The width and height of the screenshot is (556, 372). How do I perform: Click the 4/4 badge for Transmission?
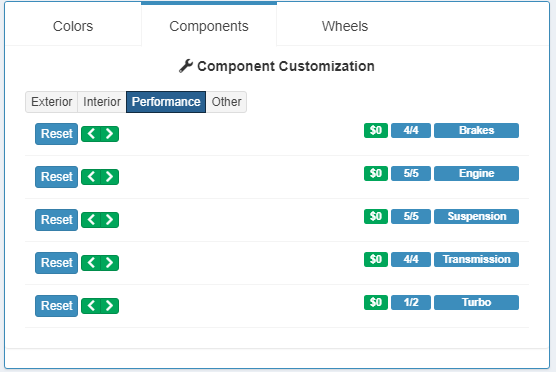[411, 259]
